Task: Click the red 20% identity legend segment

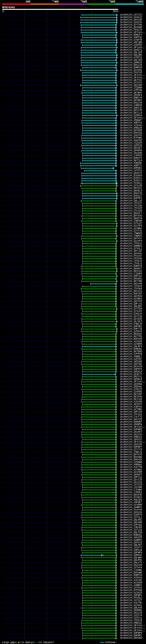Action: (16, 4)
